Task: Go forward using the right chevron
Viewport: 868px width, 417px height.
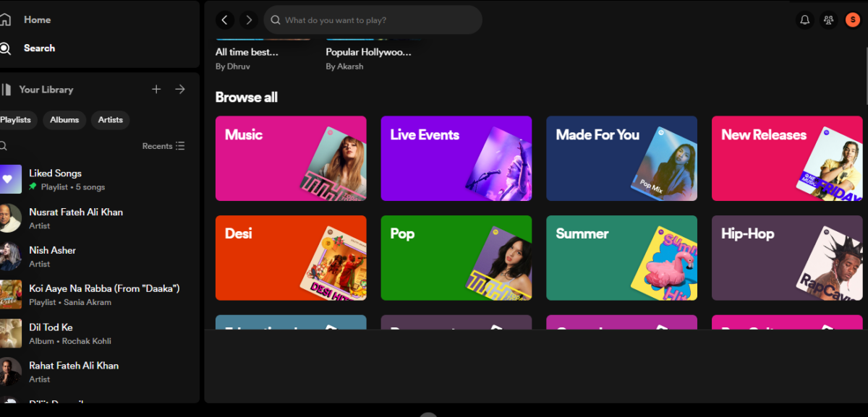Action: coord(249,20)
